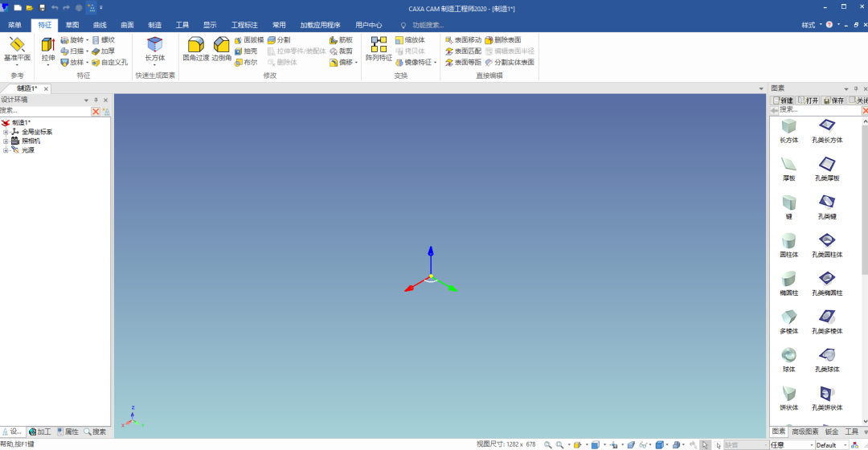Click the 分割实体表面 split face tool
This screenshot has width=868, height=450.
click(510, 63)
